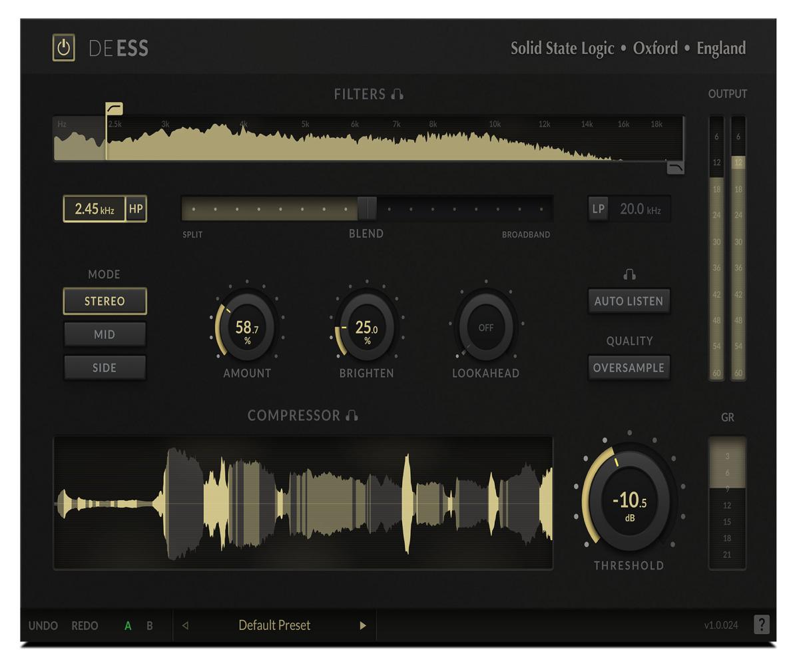This screenshot has width=799, height=672.
Task: Switch to Side processing mode
Action: pos(105,368)
